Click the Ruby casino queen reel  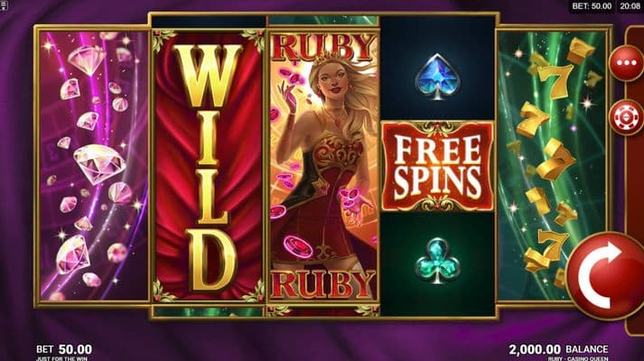[323, 166]
